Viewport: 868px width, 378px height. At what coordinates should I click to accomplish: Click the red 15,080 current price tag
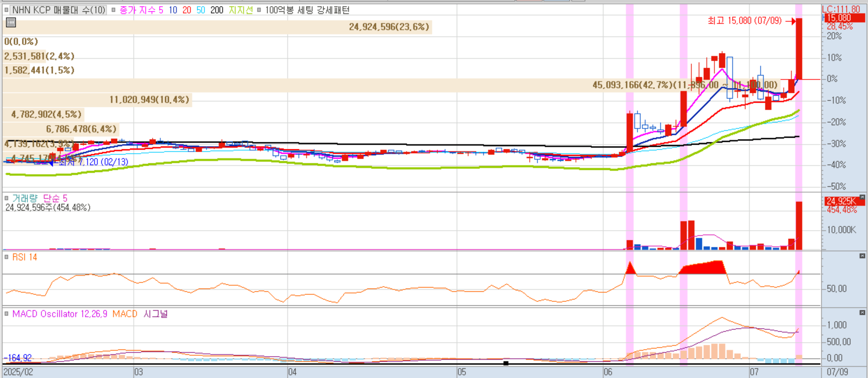coord(844,18)
